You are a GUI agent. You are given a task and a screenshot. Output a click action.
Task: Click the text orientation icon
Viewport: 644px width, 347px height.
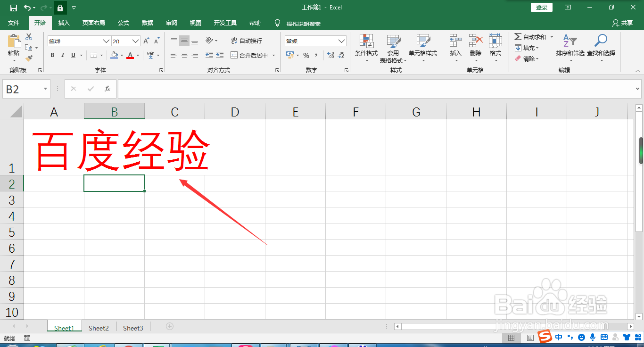(210, 41)
